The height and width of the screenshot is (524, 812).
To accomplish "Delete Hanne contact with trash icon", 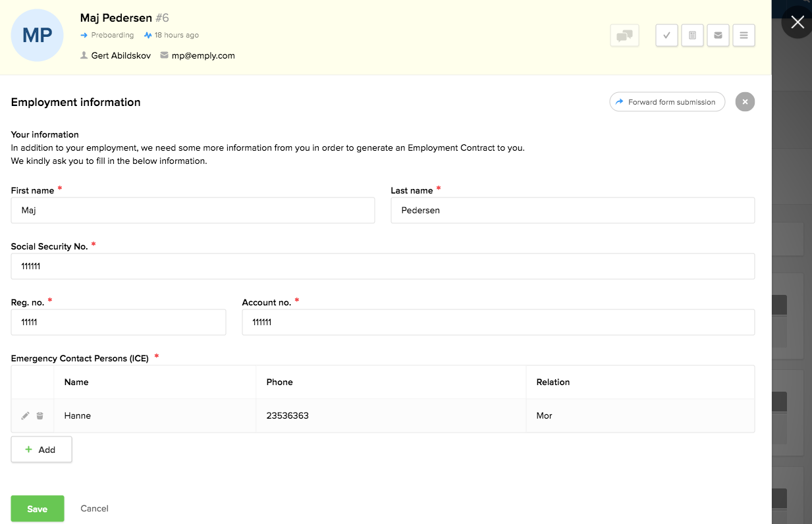I will [x=40, y=416].
